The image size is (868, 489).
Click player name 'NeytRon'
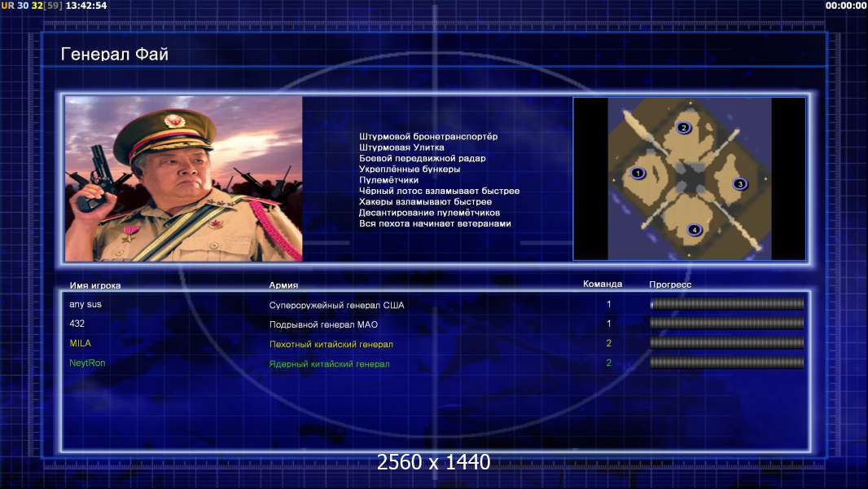pos(87,363)
